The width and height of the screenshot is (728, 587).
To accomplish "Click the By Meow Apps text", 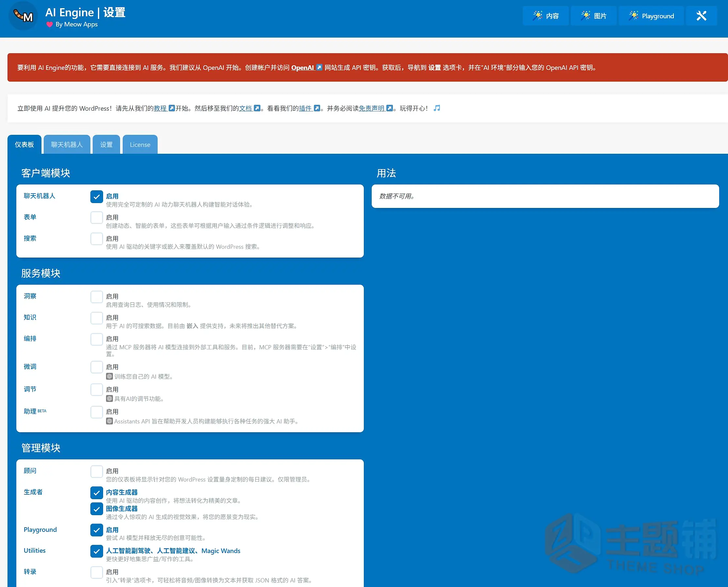I will 77,24.
